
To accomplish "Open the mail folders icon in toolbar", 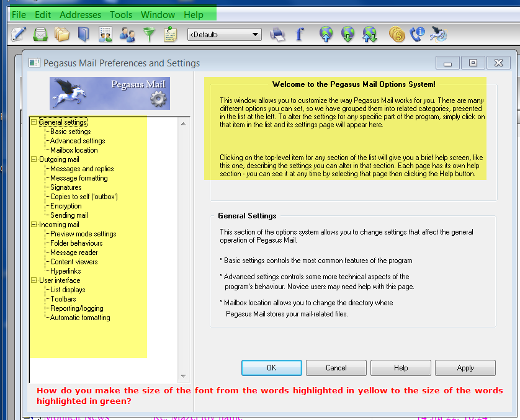I will click(x=61, y=35).
